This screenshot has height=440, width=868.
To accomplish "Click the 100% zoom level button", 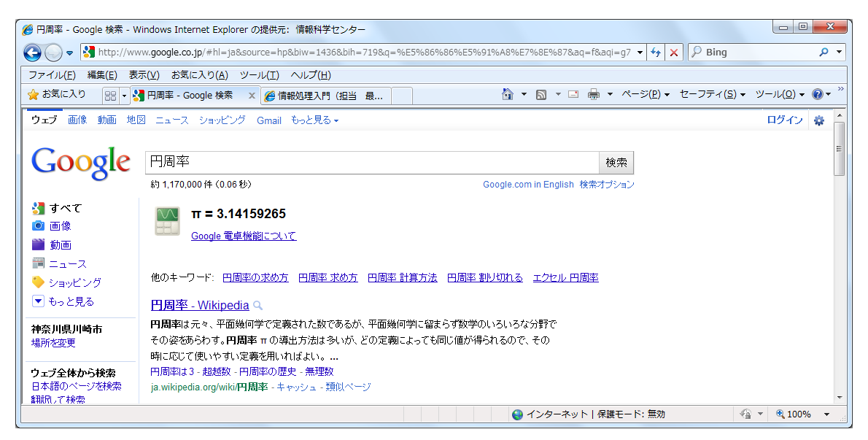I will tap(794, 414).
